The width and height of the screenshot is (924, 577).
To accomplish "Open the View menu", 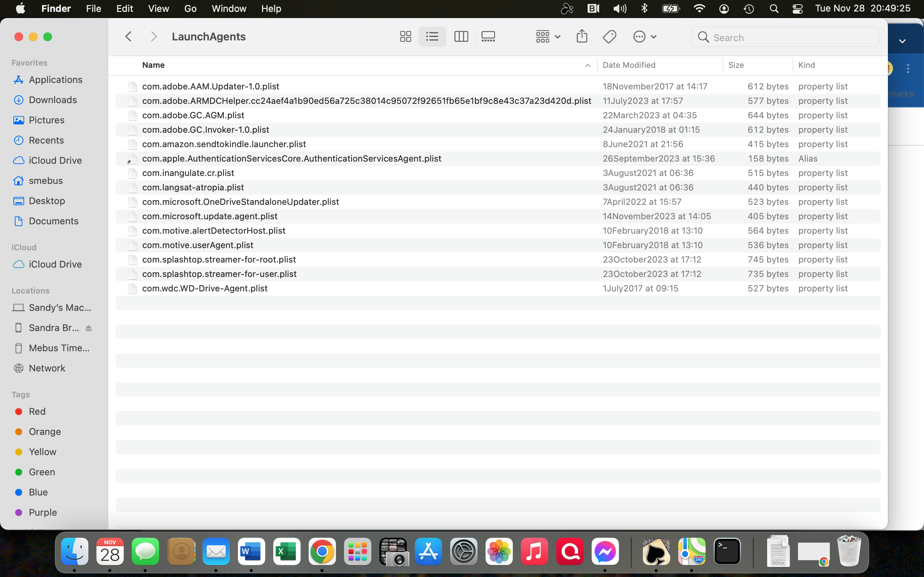I will pyautogui.click(x=158, y=8).
